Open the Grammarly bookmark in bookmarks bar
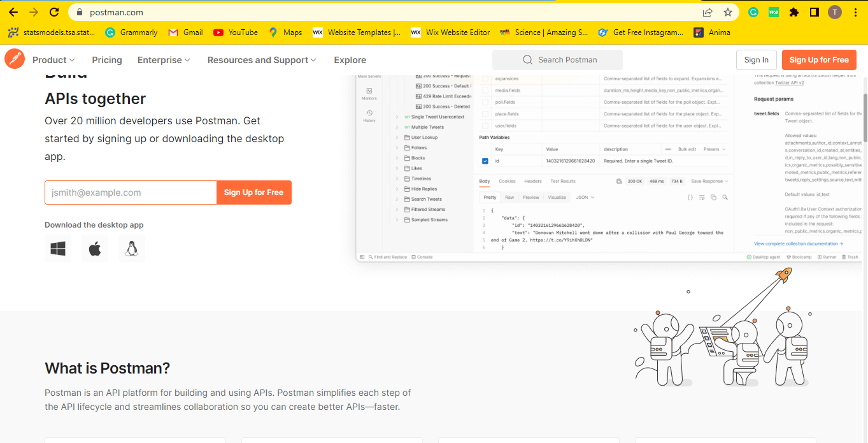 [131, 33]
